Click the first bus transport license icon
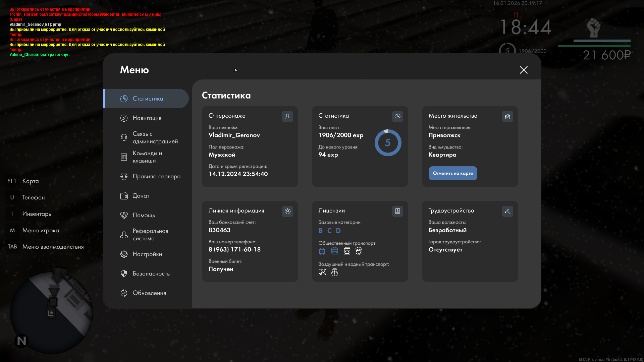 [x=322, y=251]
